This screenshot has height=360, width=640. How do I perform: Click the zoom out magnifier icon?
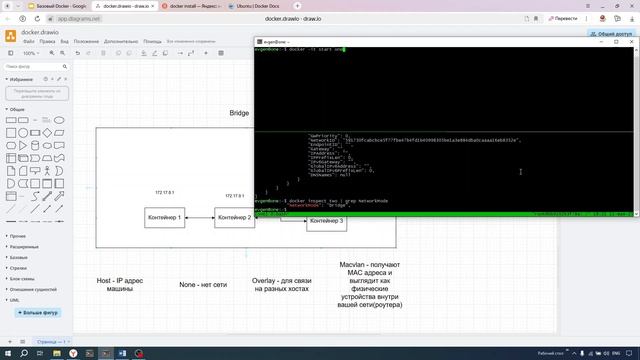62,53
